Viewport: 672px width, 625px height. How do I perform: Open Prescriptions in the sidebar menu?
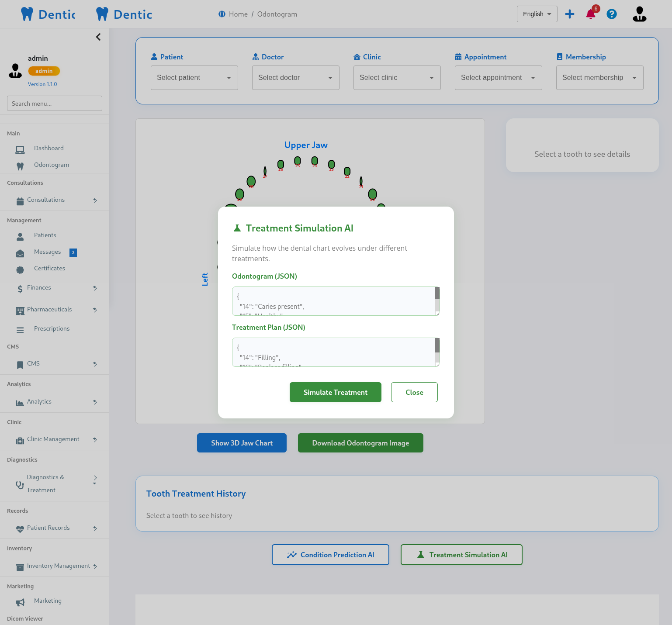(52, 329)
